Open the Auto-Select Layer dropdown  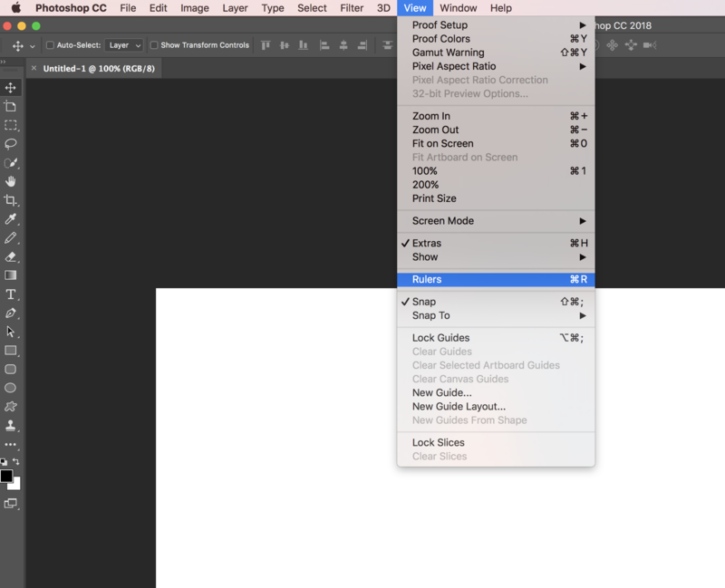tap(124, 45)
